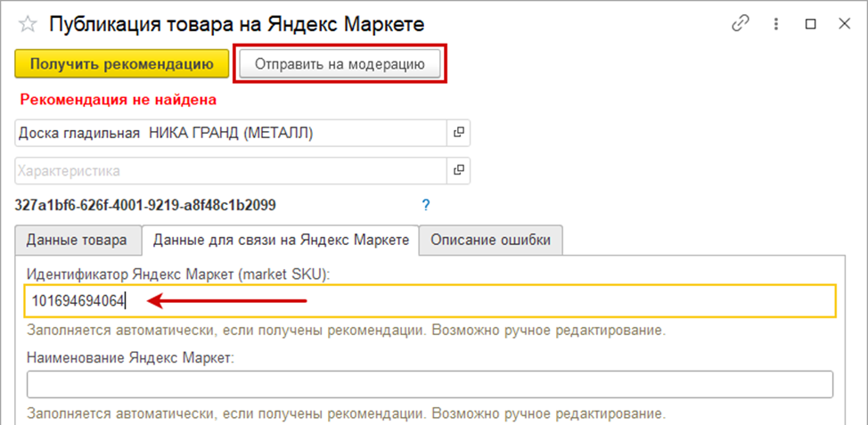Click into the empty Характеристика field
868x425 pixels.
pyautogui.click(x=230, y=169)
